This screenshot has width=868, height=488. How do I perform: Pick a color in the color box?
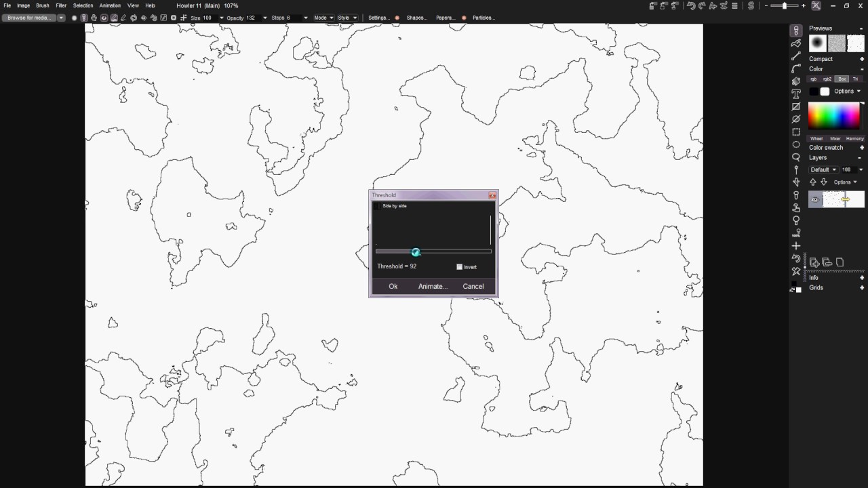coord(835,116)
